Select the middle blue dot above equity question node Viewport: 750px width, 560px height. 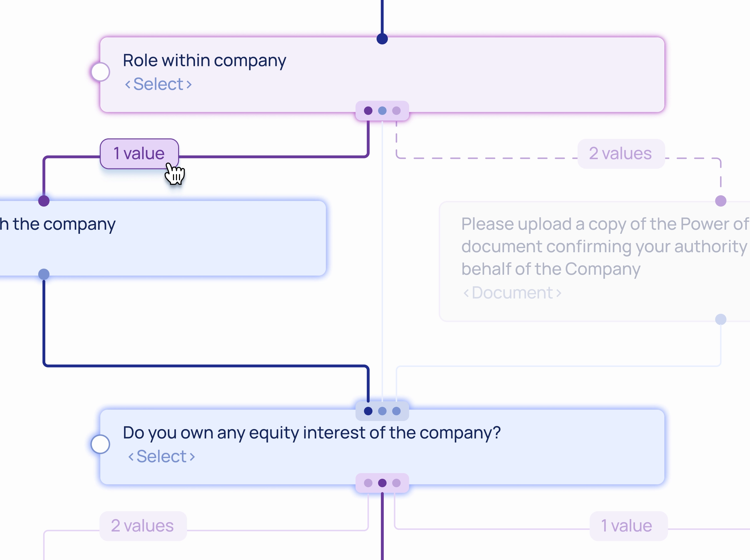pos(382,411)
